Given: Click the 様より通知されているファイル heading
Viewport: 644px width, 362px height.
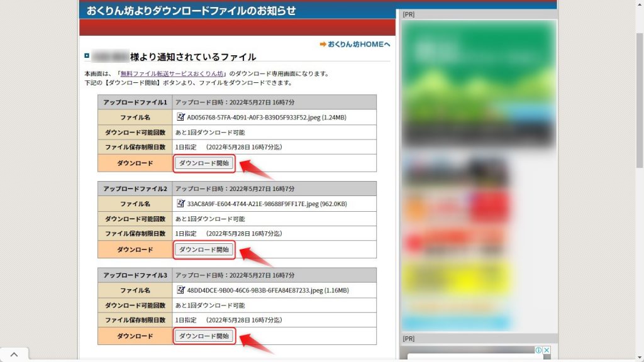Looking at the screenshot, I should (193, 57).
